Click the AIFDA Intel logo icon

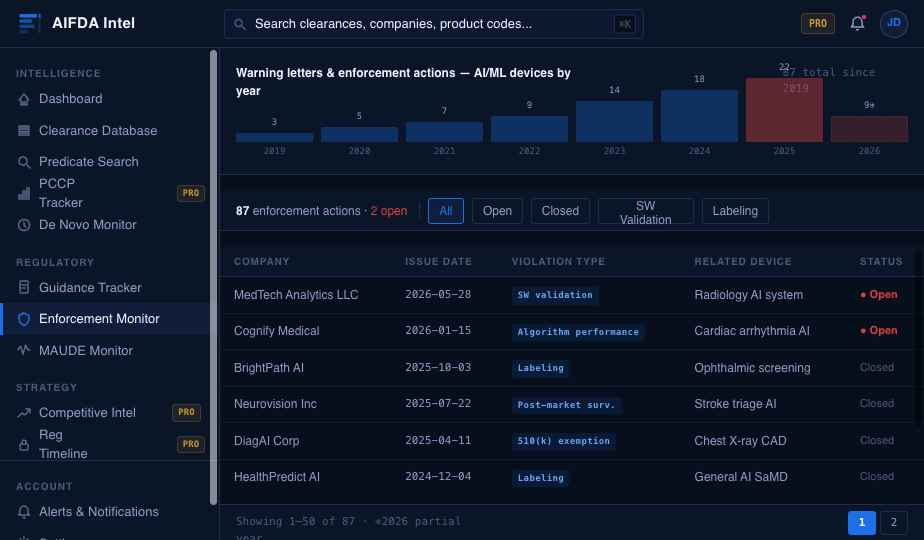pos(29,23)
